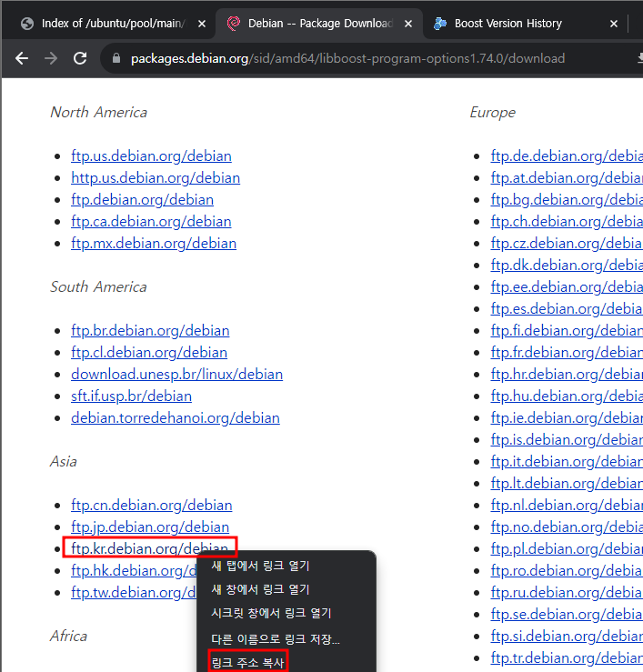Click the Forward navigation arrow
Image resolution: width=643 pixels, height=672 pixels.
point(51,58)
